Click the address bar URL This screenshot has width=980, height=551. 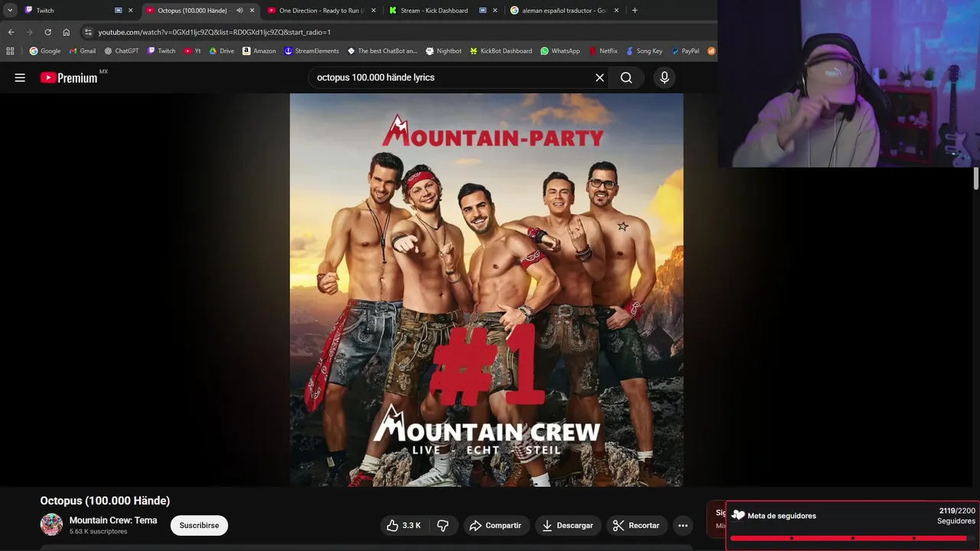click(x=214, y=32)
